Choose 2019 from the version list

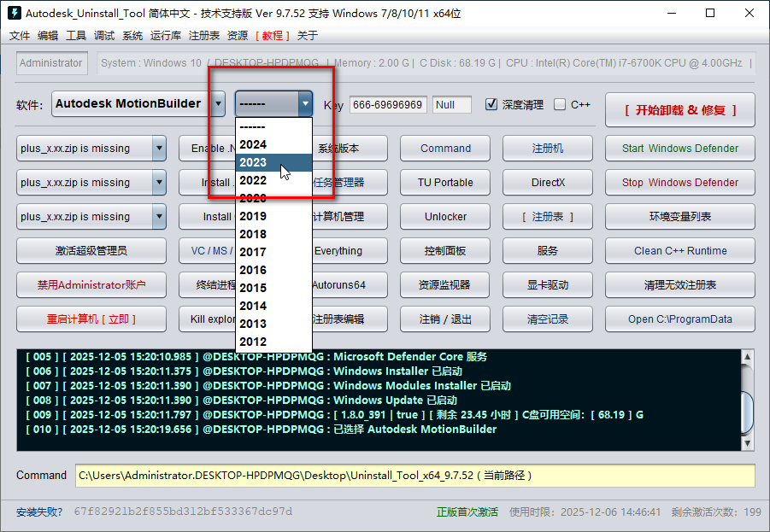coord(274,216)
